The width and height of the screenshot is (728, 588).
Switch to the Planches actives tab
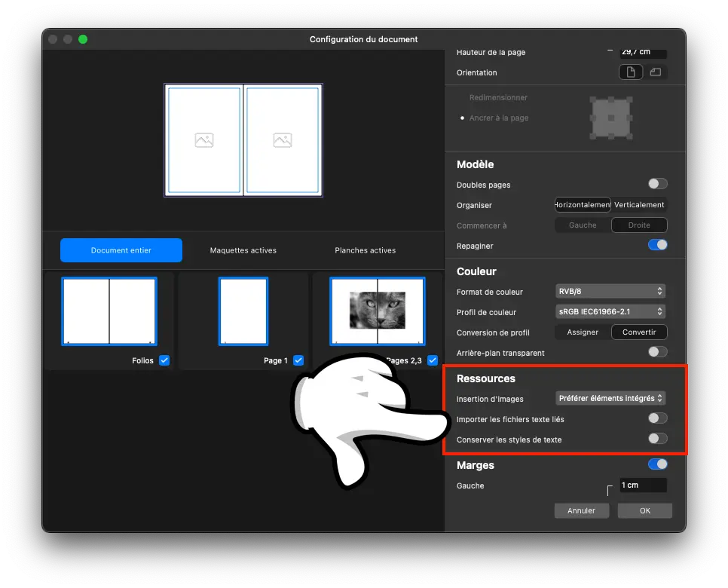pyautogui.click(x=366, y=250)
